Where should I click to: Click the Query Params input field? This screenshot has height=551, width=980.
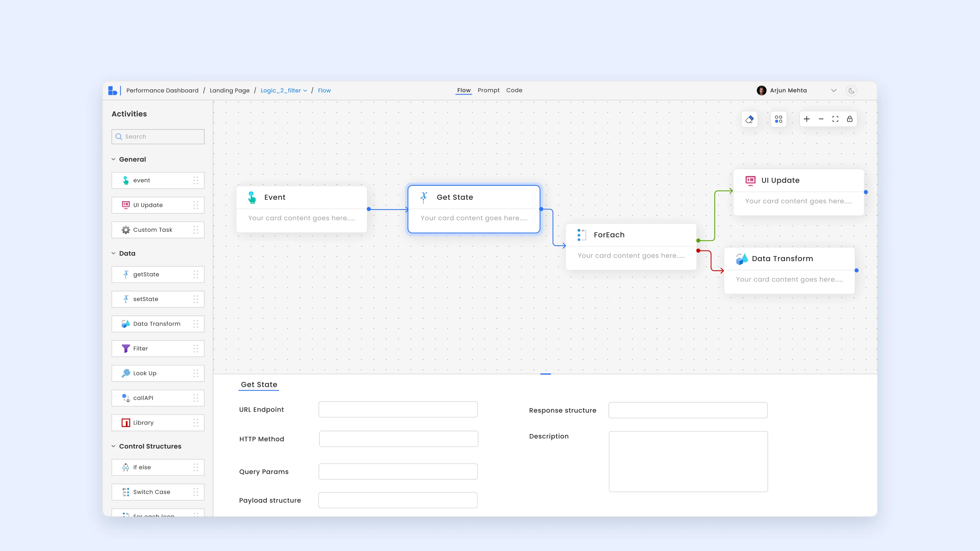(x=398, y=471)
